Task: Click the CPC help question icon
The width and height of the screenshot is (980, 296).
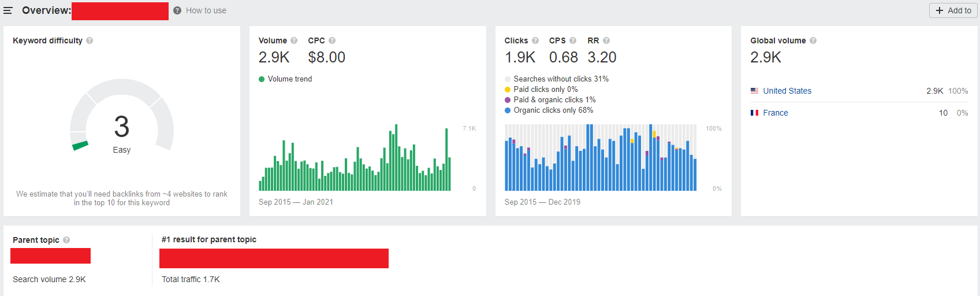Action: click(x=332, y=40)
